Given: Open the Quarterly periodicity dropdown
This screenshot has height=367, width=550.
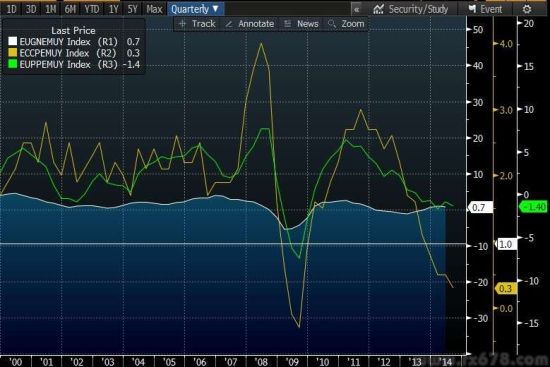Looking at the screenshot, I should [195, 9].
